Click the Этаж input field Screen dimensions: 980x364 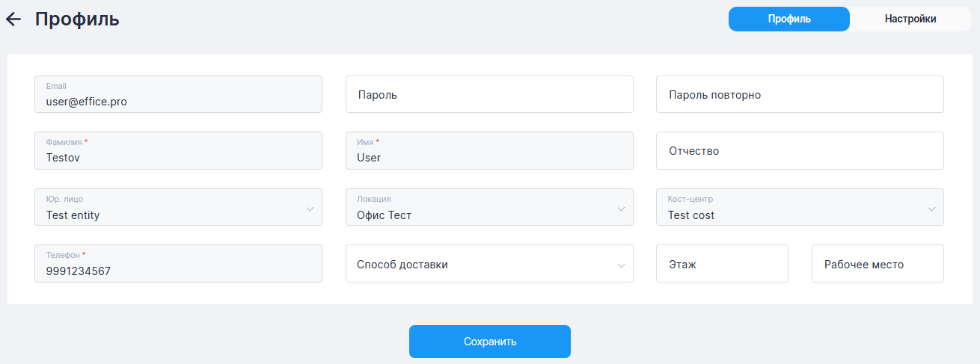(x=722, y=264)
